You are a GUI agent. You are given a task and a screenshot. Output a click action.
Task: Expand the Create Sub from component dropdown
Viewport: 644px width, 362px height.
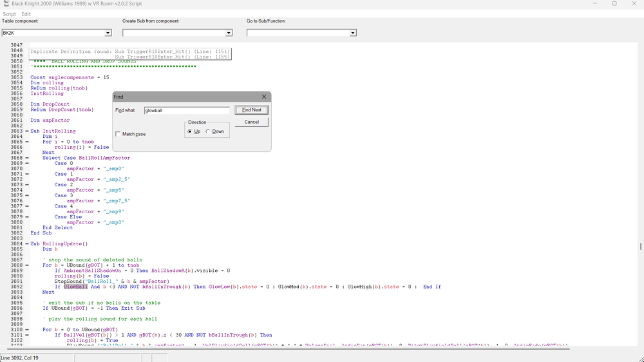point(229,33)
